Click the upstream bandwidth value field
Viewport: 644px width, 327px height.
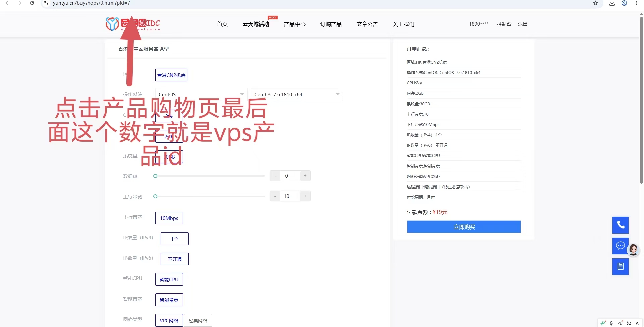[290, 196]
